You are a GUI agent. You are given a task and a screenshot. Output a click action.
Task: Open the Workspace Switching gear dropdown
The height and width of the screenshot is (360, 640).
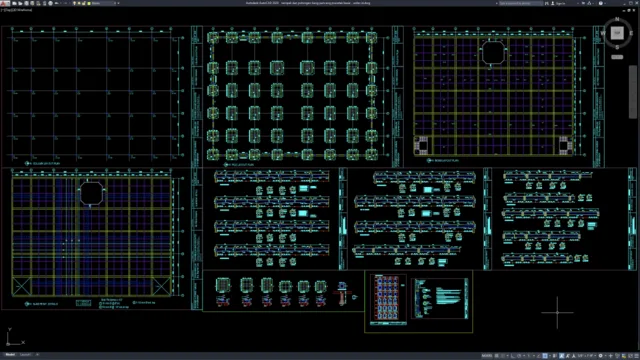point(600,356)
